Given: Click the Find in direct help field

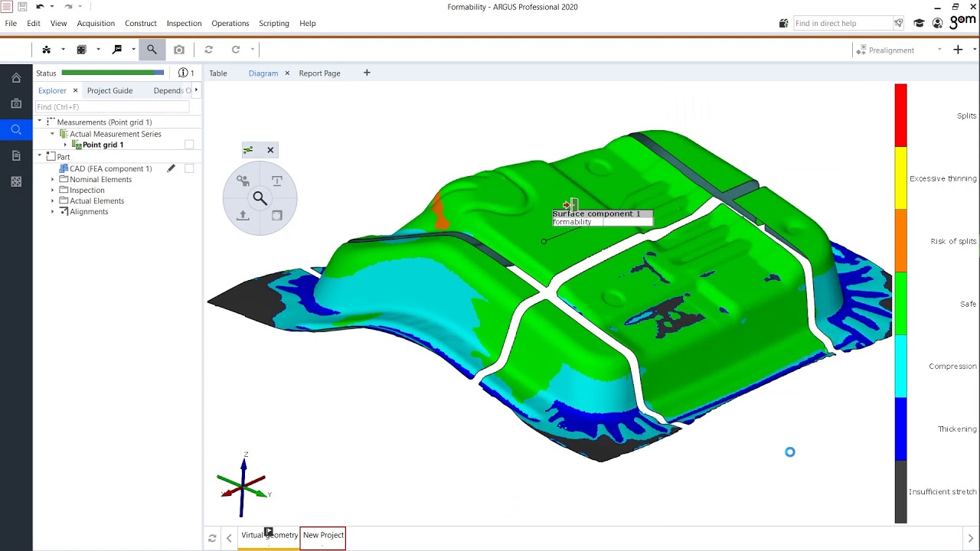Looking at the screenshot, I should tap(842, 24).
